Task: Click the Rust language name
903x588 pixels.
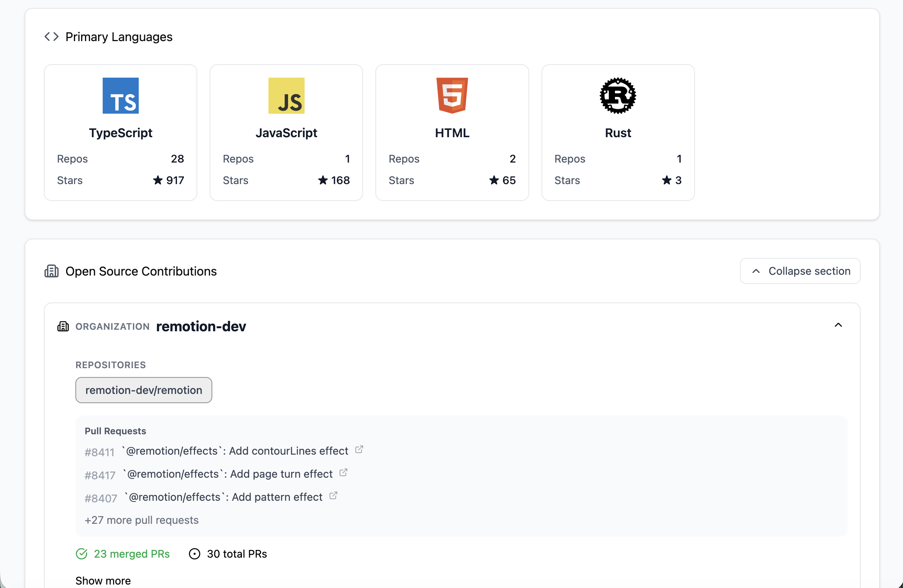Action: coord(618,133)
